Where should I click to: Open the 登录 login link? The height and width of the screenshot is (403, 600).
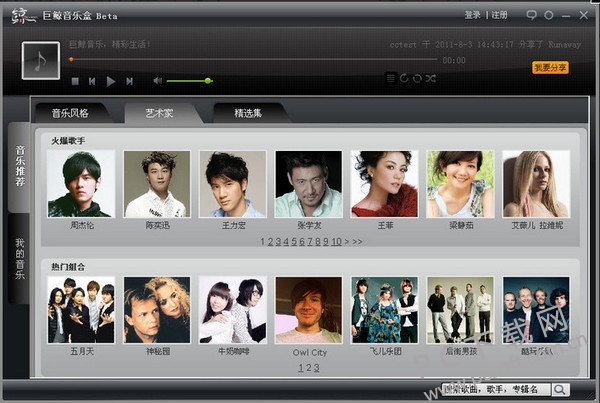[472, 15]
